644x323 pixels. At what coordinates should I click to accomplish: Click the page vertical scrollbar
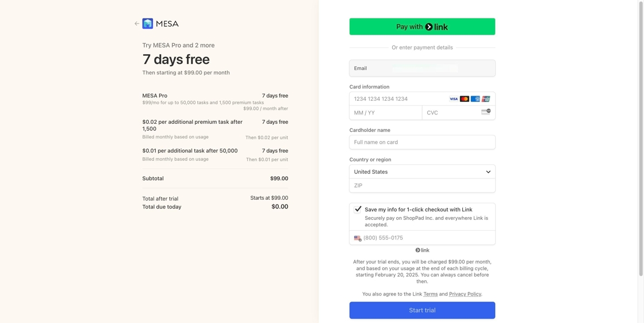pos(641,138)
